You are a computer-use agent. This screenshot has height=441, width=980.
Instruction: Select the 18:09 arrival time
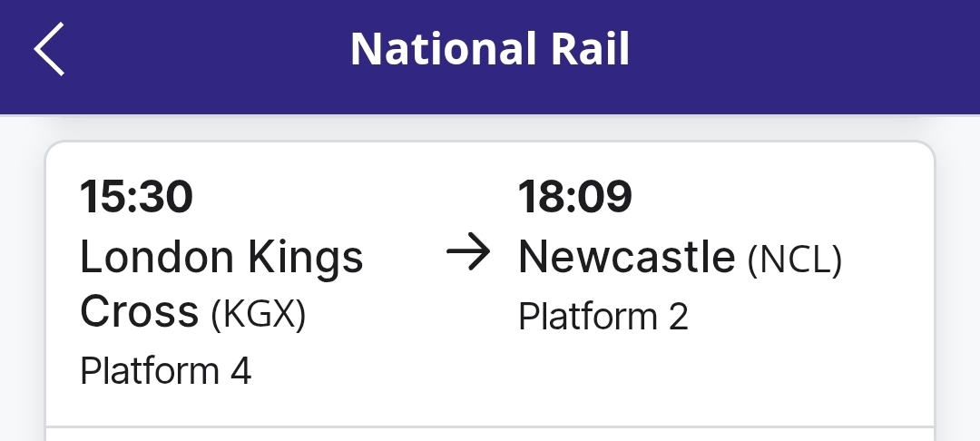(x=574, y=197)
